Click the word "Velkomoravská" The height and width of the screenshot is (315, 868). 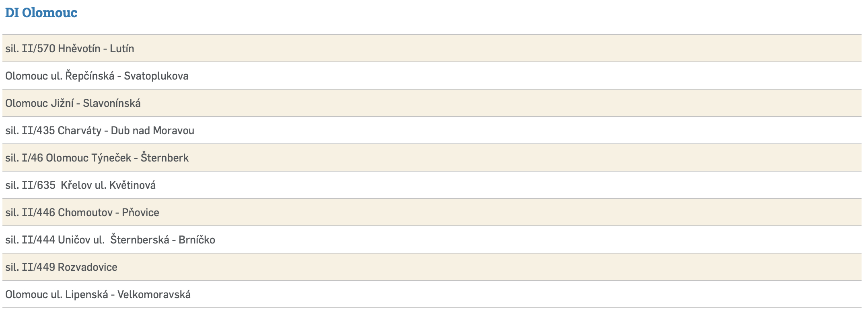154,295
